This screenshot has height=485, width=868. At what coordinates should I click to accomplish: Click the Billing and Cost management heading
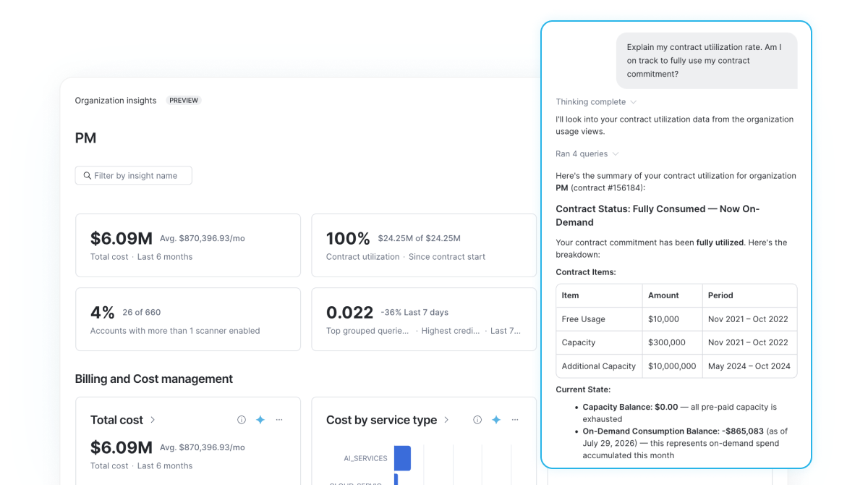tap(154, 379)
